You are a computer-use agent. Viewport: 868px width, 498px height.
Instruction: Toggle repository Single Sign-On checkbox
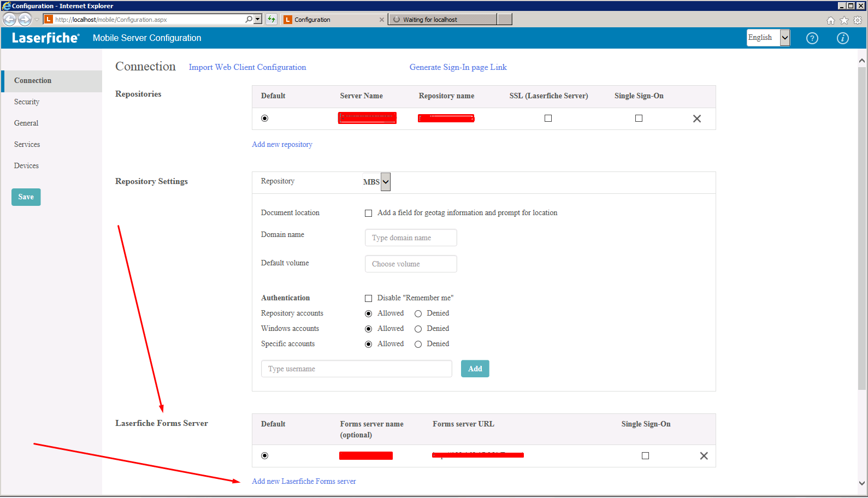(x=639, y=118)
